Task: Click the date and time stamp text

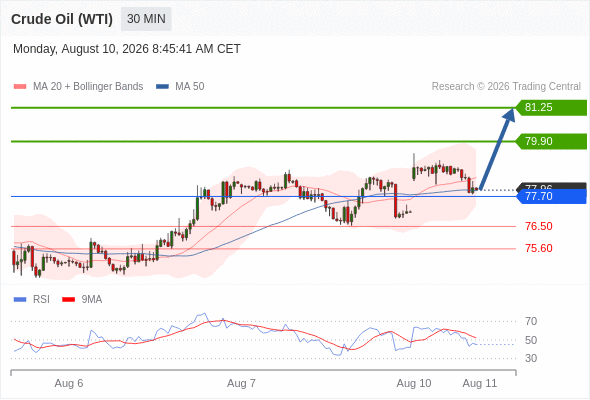Action: (x=127, y=49)
